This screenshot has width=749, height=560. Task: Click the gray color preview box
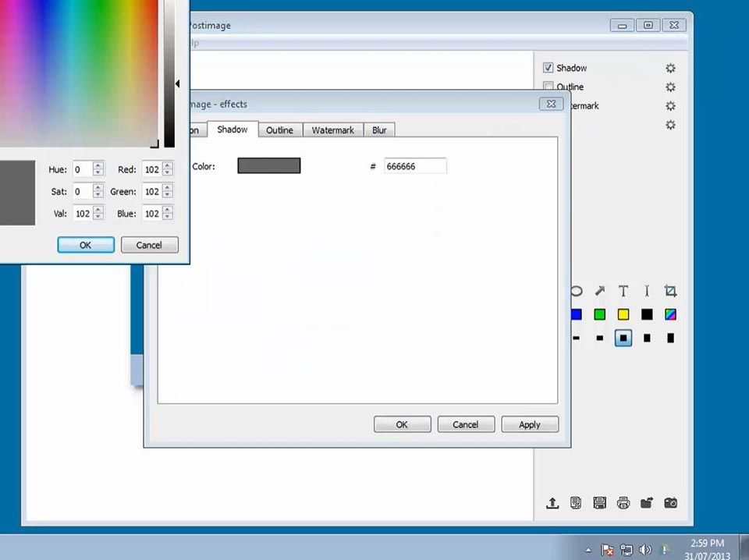click(x=17, y=193)
